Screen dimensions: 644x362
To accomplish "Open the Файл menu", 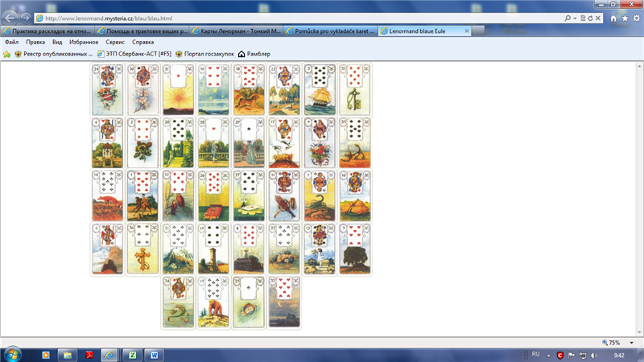I will (11, 43).
